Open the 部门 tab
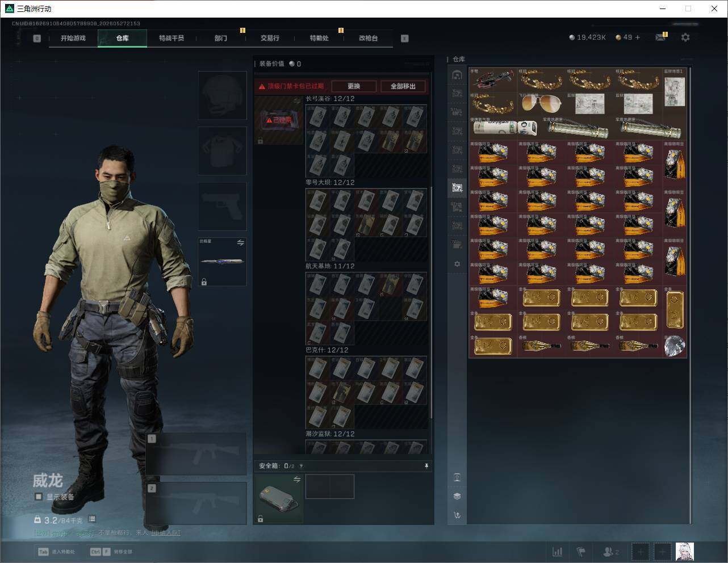The height and width of the screenshot is (563, 728). pos(221,38)
